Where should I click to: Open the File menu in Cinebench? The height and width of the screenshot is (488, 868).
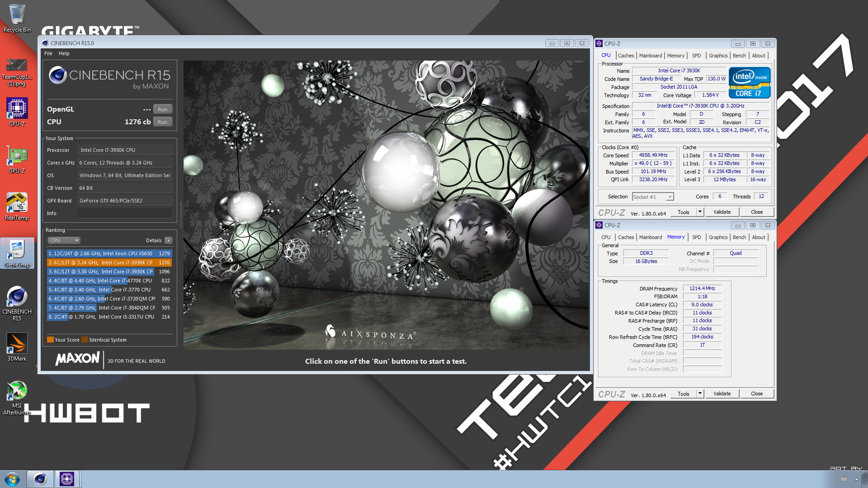48,53
